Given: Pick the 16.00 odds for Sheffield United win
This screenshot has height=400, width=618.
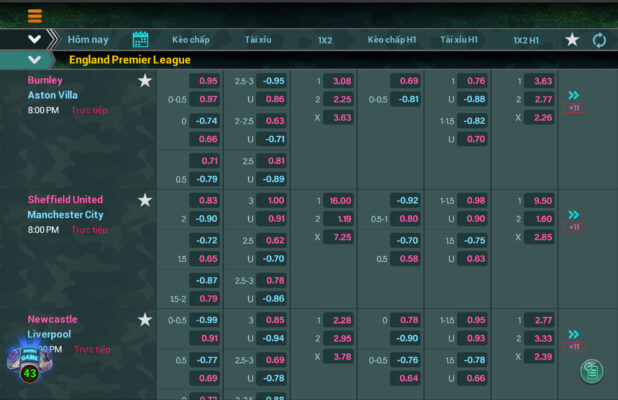Looking at the screenshot, I should click(340, 201).
